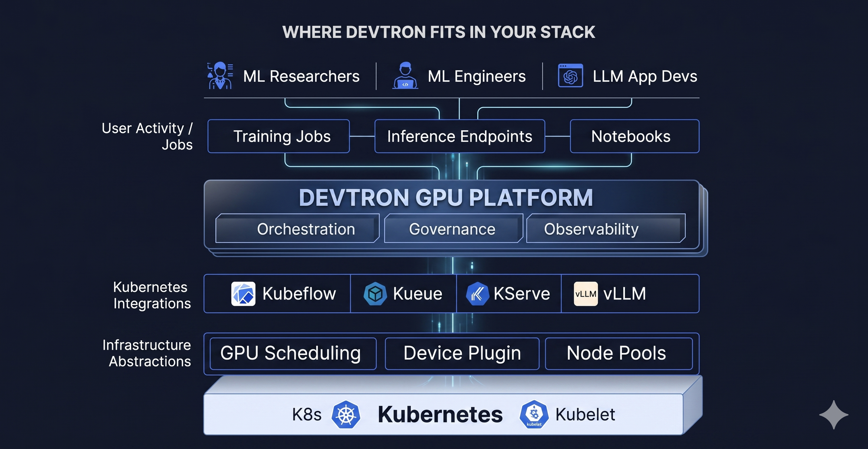The height and width of the screenshot is (449, 868).
Task: Click the "K8s" text
Action: click(x=307, y=415)
